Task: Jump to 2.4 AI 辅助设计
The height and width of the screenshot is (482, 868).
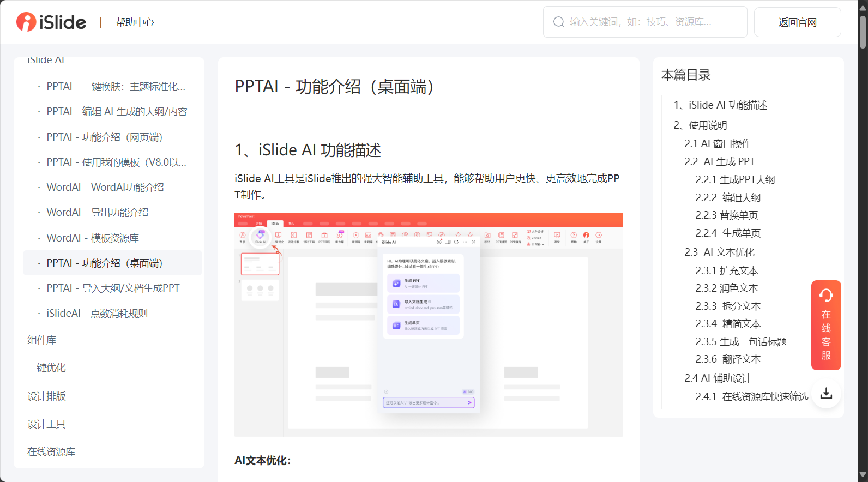Action: tap(718, 378)
